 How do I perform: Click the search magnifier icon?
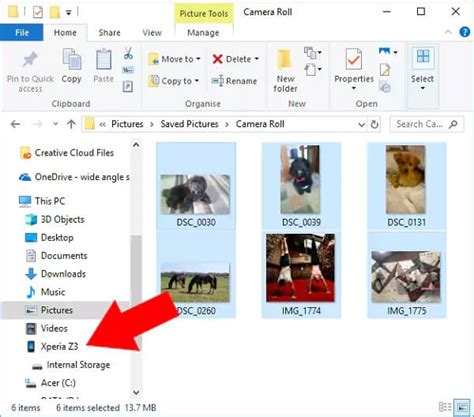[453, 124]
